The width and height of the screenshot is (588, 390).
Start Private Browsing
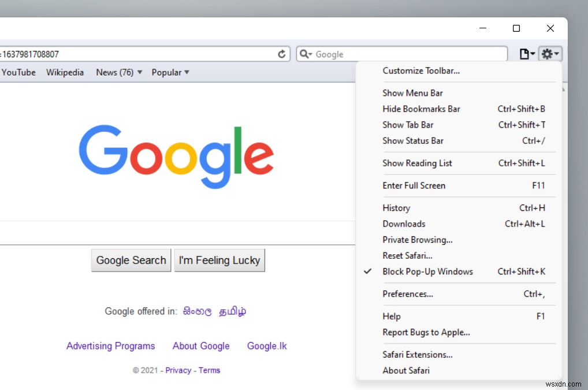[x=417, y=239]
